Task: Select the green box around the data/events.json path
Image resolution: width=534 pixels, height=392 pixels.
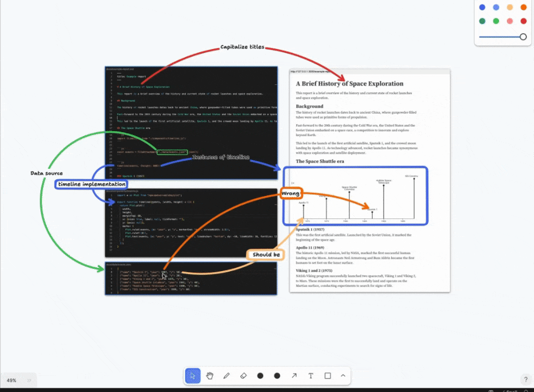Action: (172, 152)
